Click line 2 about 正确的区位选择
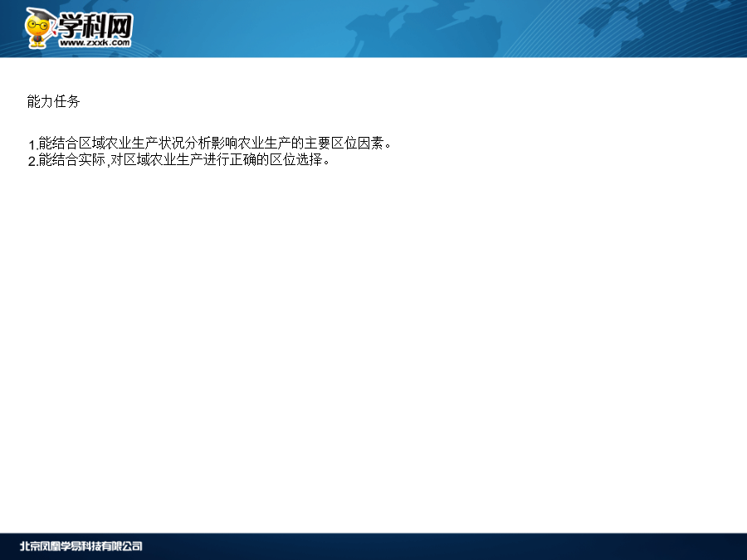 [178, 160]
